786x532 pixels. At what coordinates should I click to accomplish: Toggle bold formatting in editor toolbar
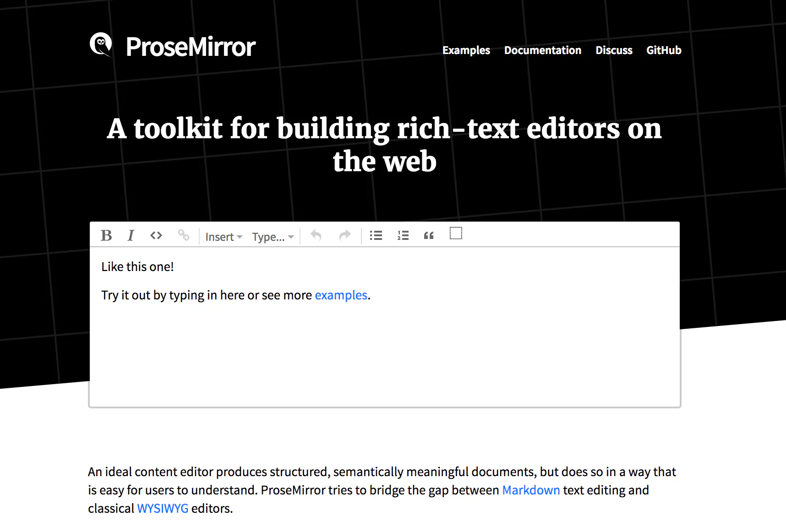106,235
